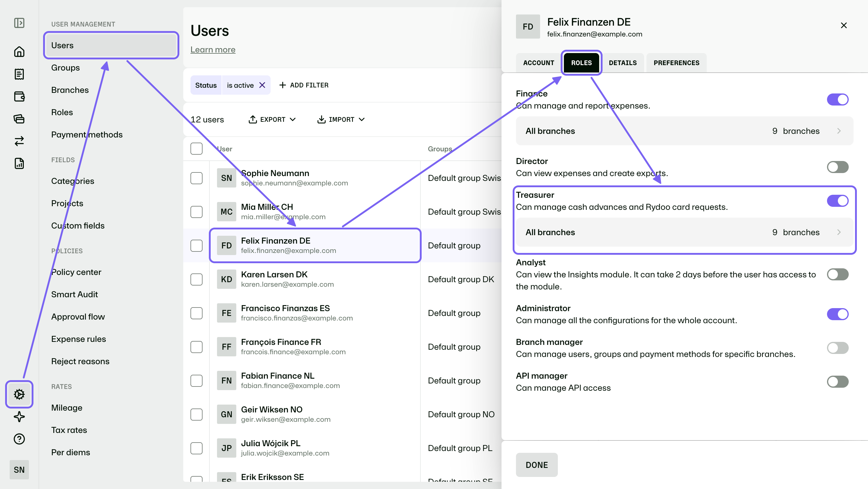This screenshot has width=868, height=489.
Task: Click the Done button
Action: point(537,465)
